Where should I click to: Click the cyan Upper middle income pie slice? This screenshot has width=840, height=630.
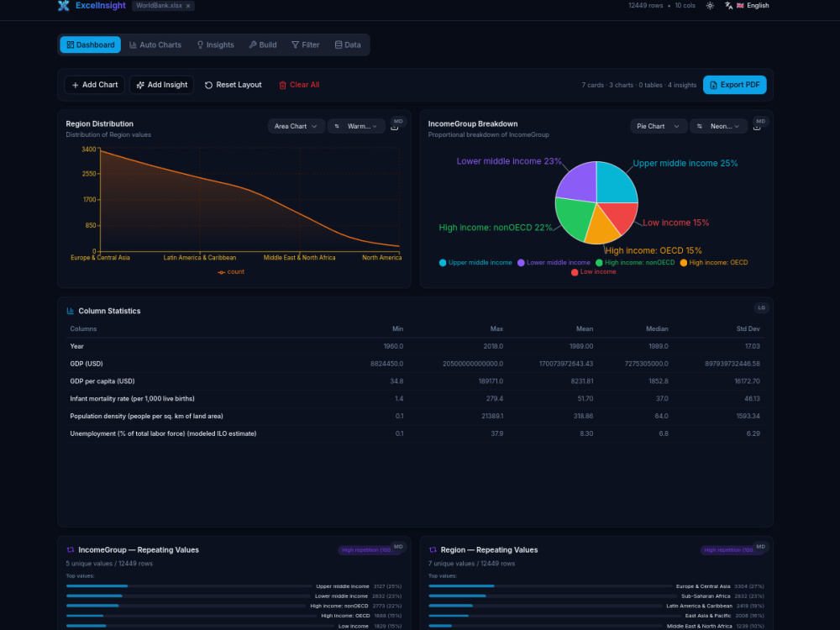pyautogui.click(x=615, y=184)
